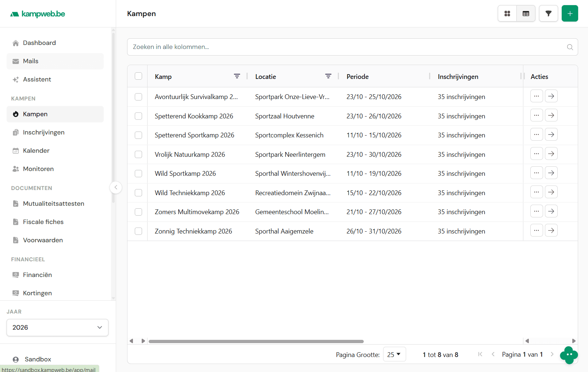This screenshot has height=372, width=588.
Task: Open Locatie column filter menu
Action: pyautogui.click(x=328, y=76)
